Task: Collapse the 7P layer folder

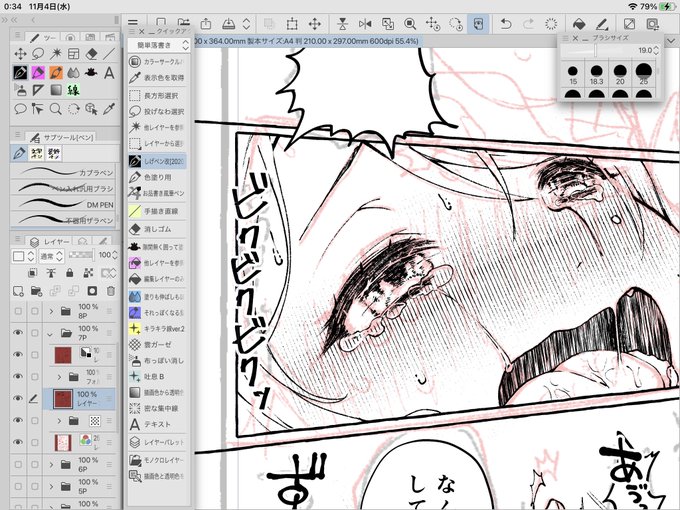Action: (x=50, y=333)
